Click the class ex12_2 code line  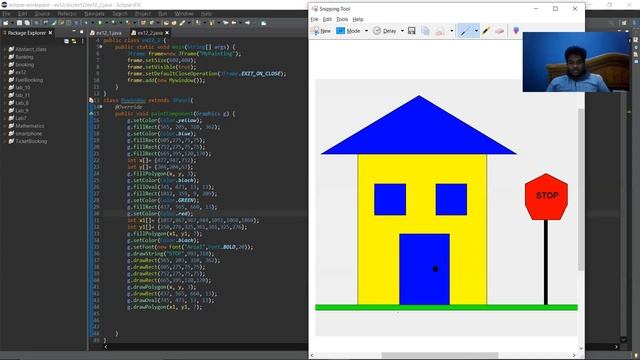click(135, 40)
